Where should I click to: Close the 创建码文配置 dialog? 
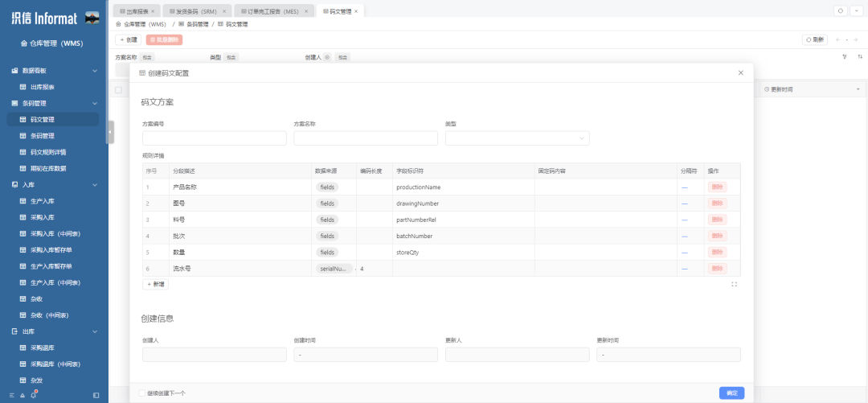(740, 73)
